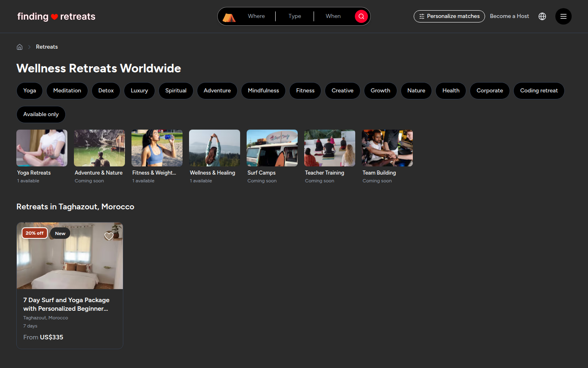The height and width of the screenshot is (368, 588).
Task: Open the Where search field
Action: click(256, 16)
